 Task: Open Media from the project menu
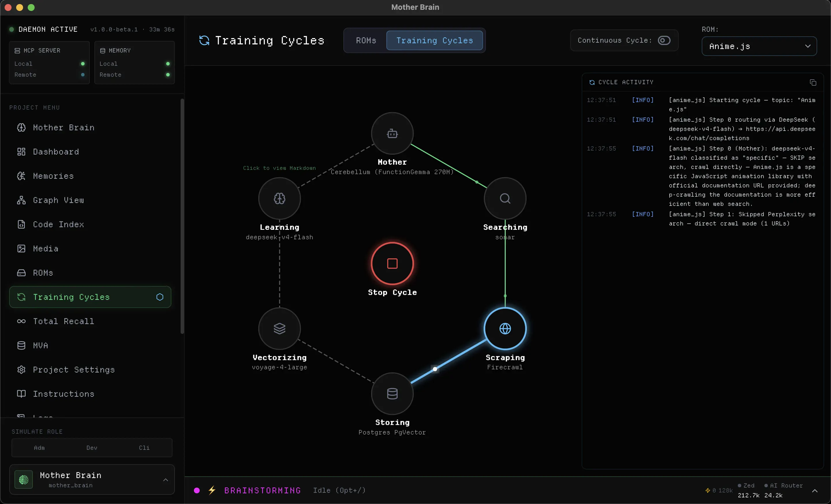click(x=90, y=249)
